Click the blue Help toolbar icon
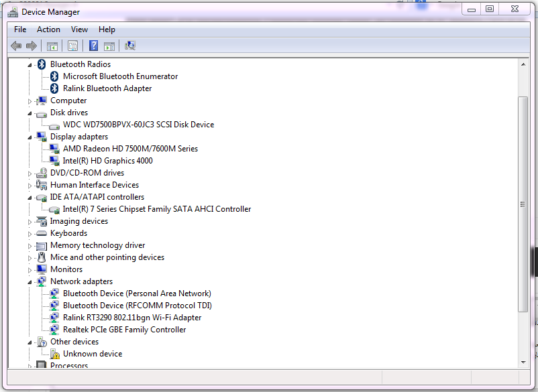Screen dimensions: 538x392 93,46
